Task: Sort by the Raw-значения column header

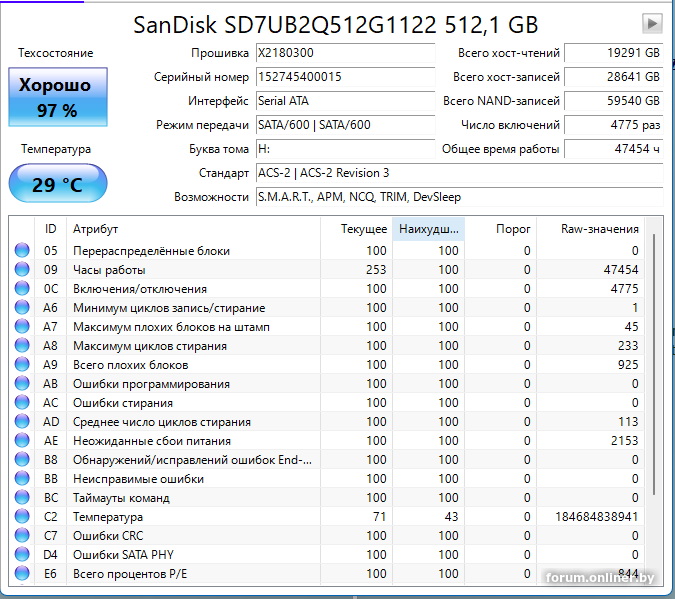Action: click(x=590, y=229)
